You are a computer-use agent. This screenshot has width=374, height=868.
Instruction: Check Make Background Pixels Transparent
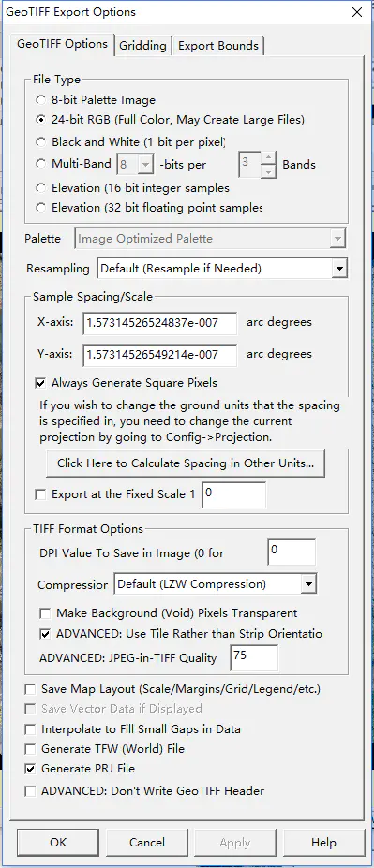point(45,613)
